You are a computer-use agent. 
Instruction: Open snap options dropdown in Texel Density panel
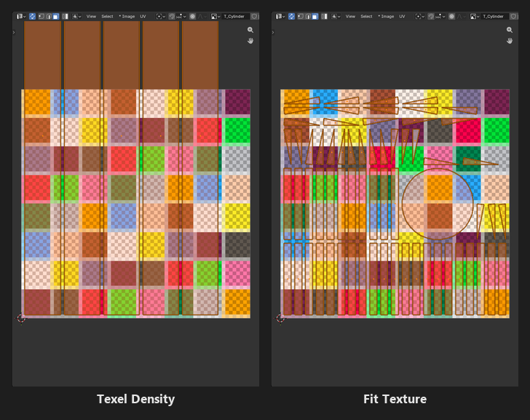(x=181, y=16)
